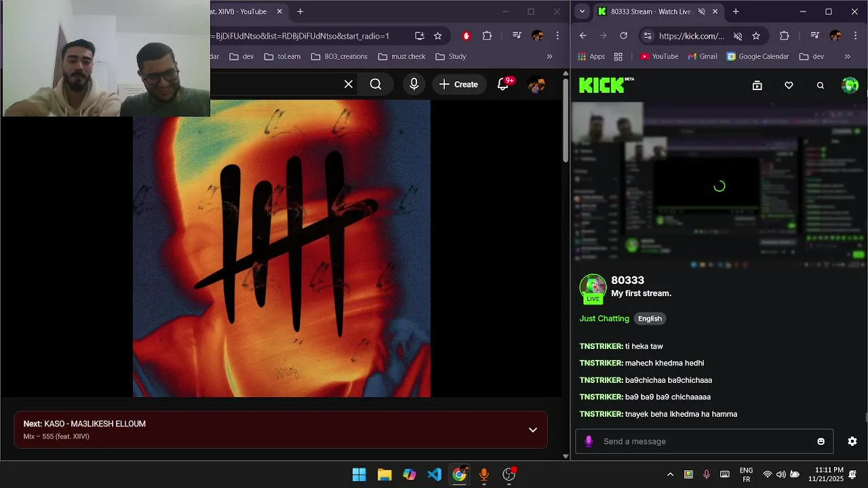Open the YouTube Create button
868x488 pixels.
pyautogui.click(x=458, y=84)
